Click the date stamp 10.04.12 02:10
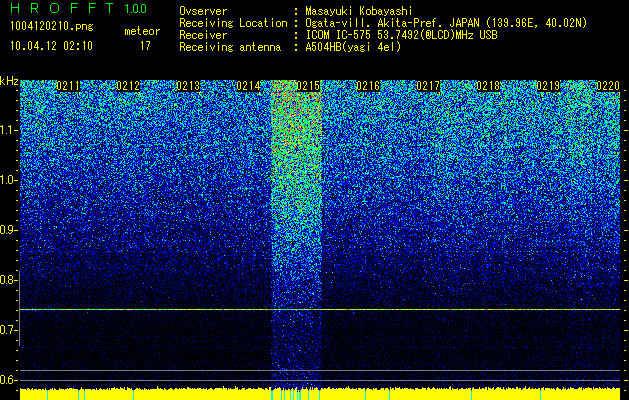629x400 pixels. coord(51,46)
